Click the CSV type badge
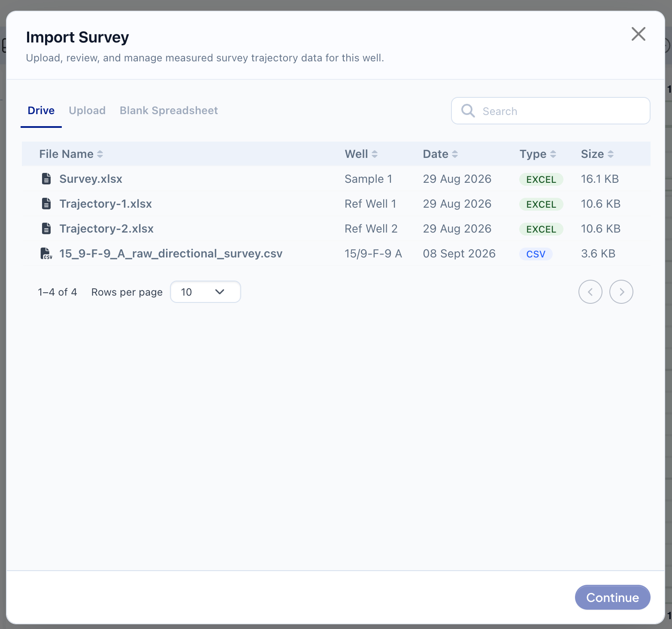This screenshot has height=629, width=672. click(x=536, y=254)
